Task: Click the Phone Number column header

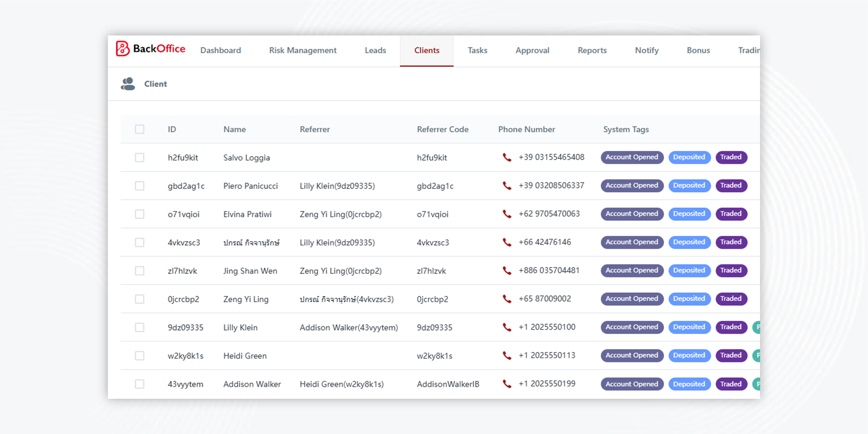Action: tap(527, 129)
